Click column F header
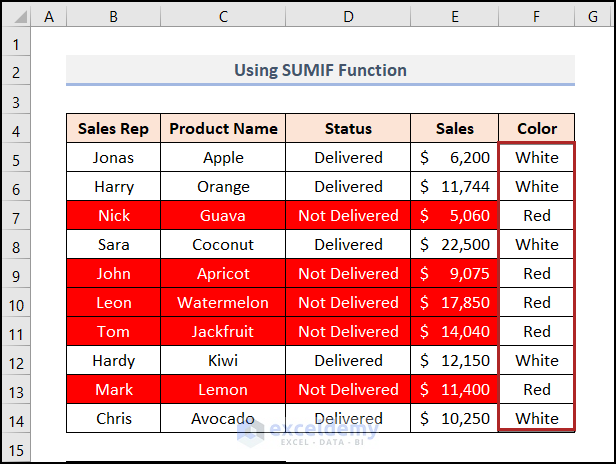Image resolution: width=616 pixels, height=464 pixels. 537,16
